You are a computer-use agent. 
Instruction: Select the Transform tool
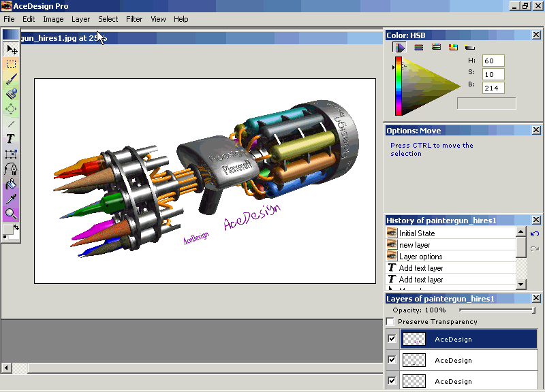click(11, 154)
